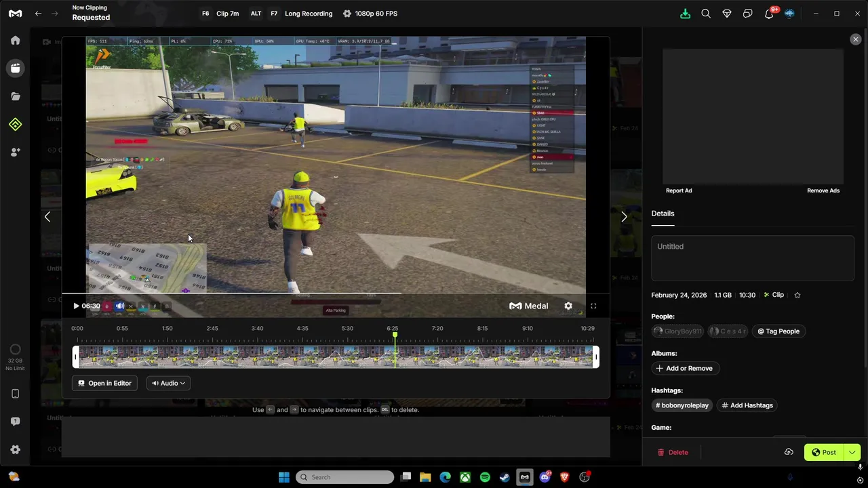
Task: Open the green diamond sidebar icon
Action: pos(15,124)
